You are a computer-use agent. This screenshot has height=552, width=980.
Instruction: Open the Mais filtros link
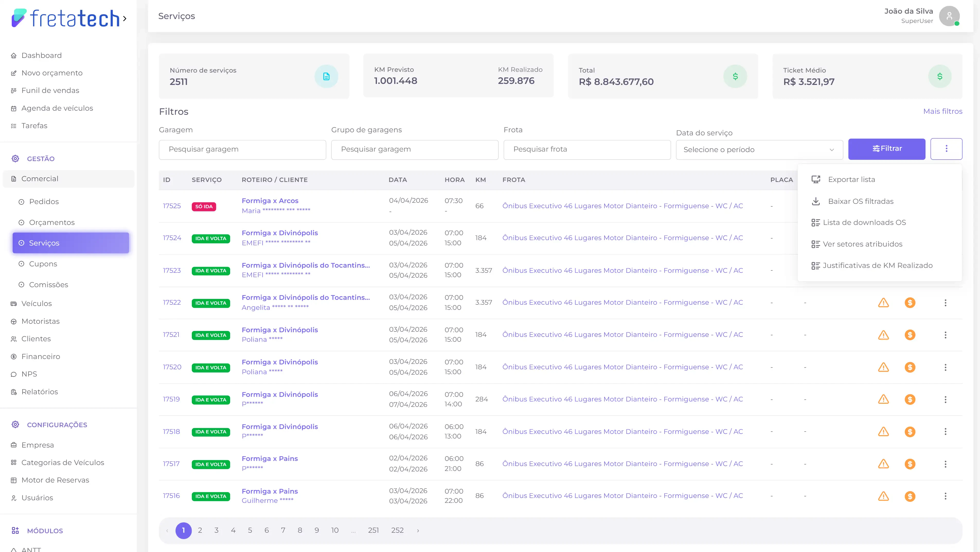pyautogui.click(x=942, y=111)
